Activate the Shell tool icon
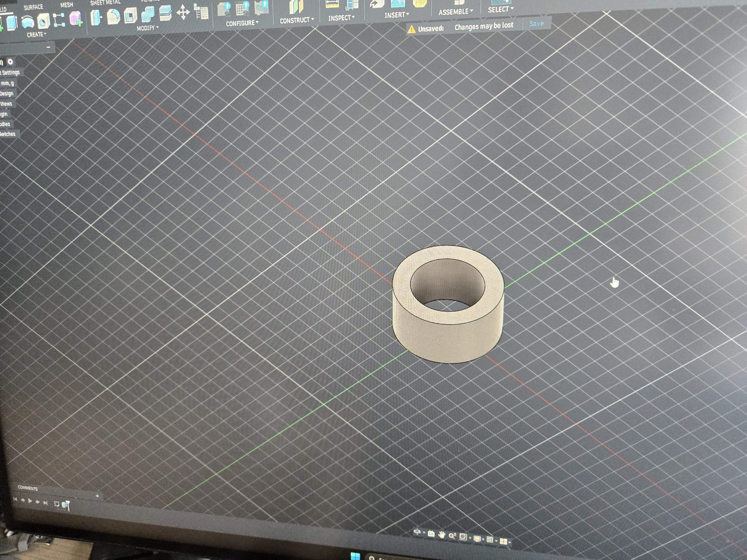 (130, 15)
